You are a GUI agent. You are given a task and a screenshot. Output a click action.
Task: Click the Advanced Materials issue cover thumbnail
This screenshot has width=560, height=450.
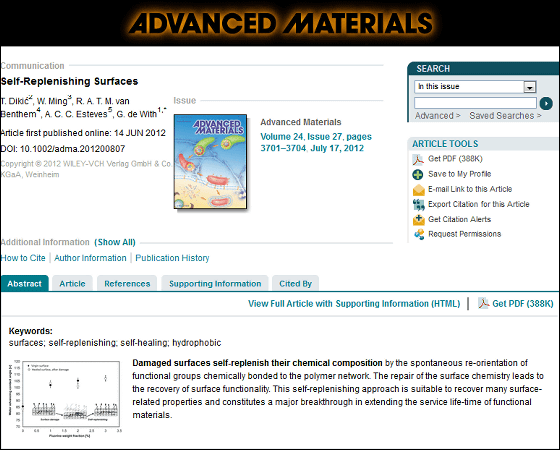point(210,161)
